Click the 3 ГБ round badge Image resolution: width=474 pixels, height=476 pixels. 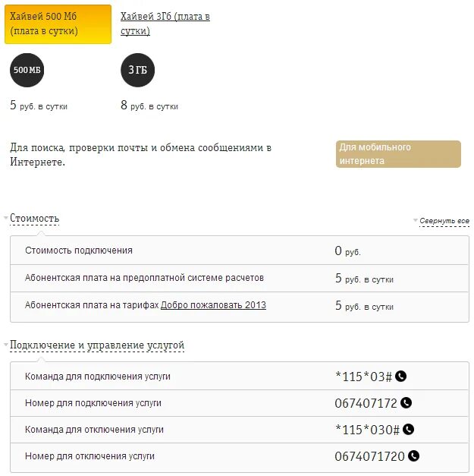pos(137,71)
